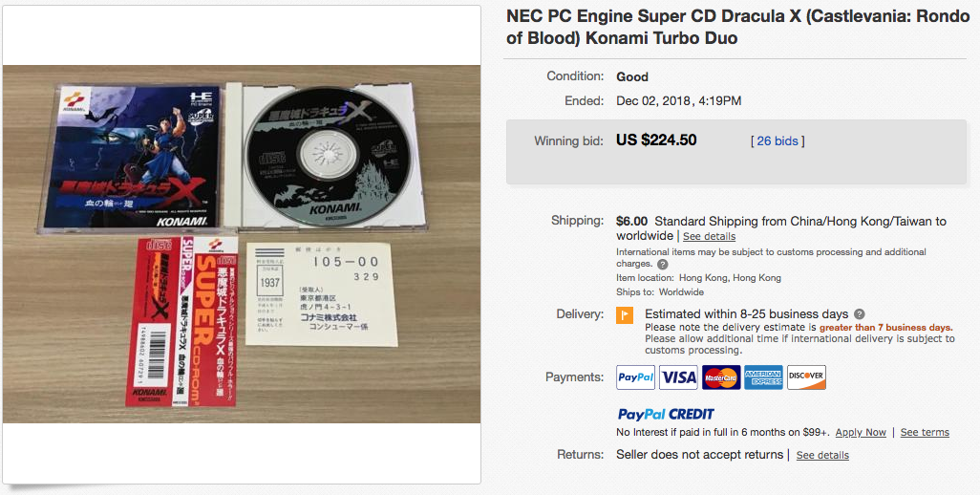Open the 26 bids history link
The image size is (980, 495).
778,141
